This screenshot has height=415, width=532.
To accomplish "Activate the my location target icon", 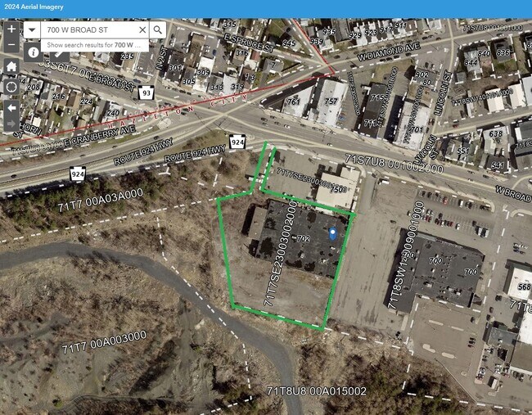I will point(11,87).
